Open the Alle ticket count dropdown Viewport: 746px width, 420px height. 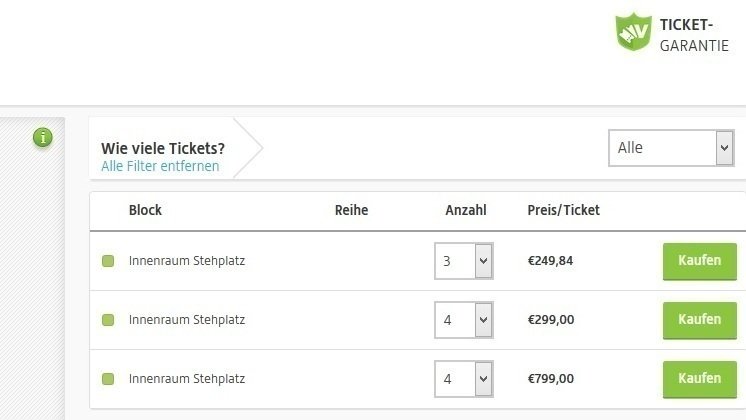point(671,148)
